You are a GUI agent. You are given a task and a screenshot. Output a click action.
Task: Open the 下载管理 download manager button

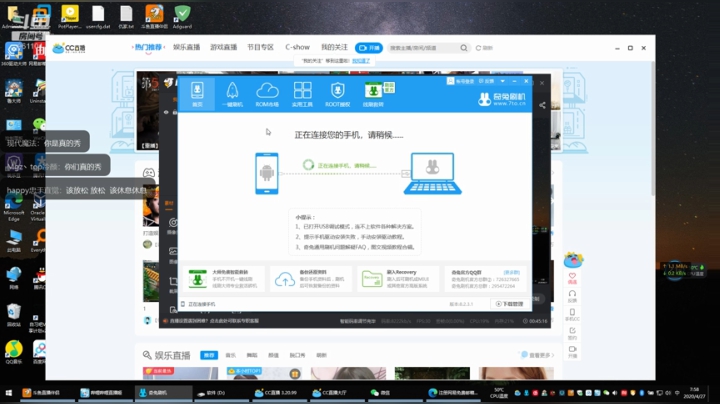tap(510, 304)
